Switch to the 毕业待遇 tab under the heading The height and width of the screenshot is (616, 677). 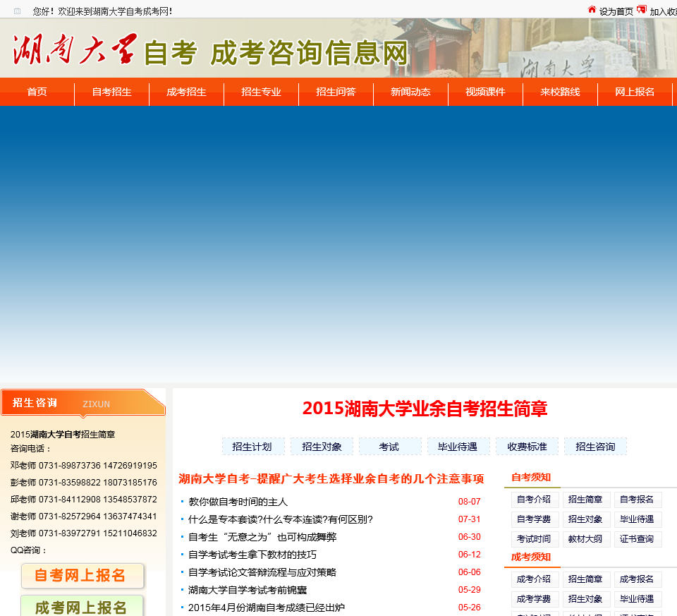(x=458, y=446)
